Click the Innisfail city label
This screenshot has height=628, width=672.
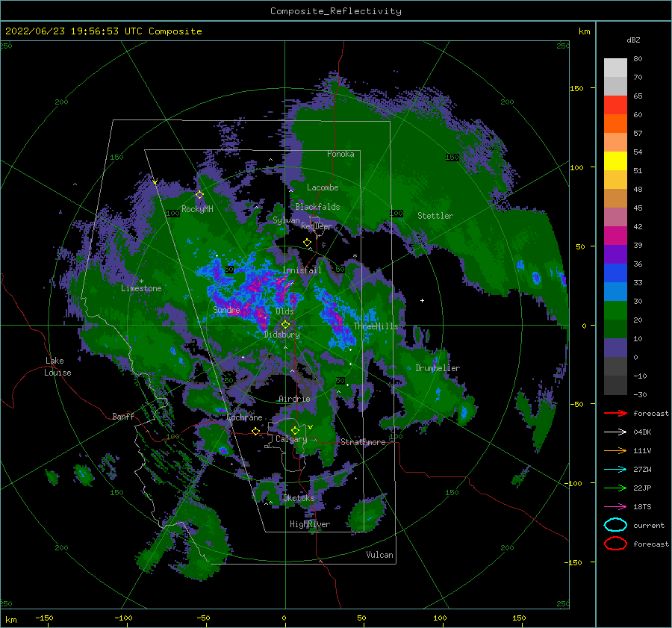pyautogui.click(x=302, y=270)
